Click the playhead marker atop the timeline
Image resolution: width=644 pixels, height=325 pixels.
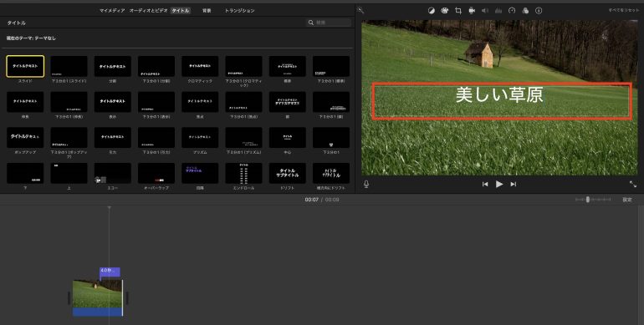109,208
